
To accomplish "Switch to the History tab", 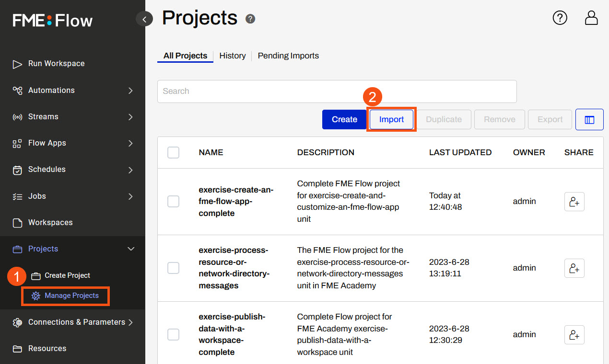I will coord(233,56).
